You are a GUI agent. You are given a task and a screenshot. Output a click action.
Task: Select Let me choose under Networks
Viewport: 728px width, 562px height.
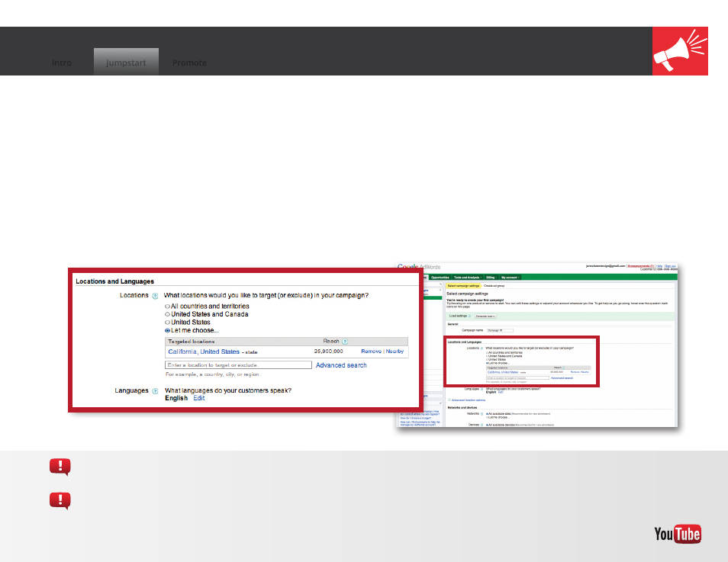point(488,417)
